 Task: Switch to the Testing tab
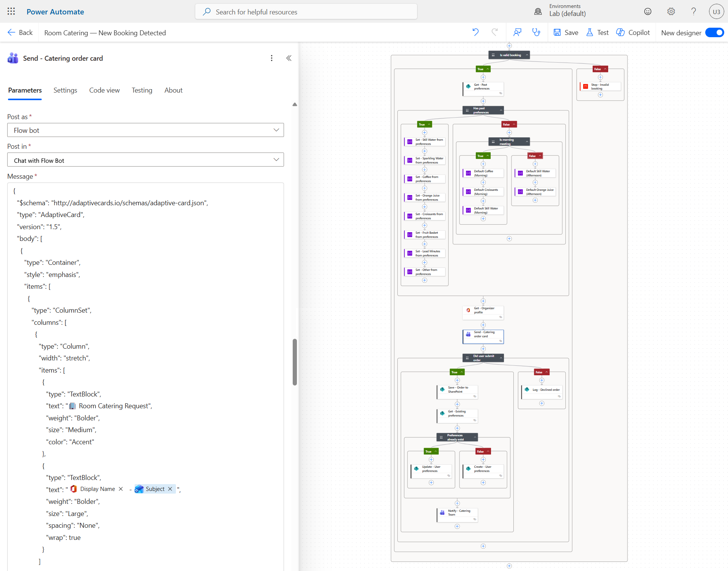pos(142,90)
